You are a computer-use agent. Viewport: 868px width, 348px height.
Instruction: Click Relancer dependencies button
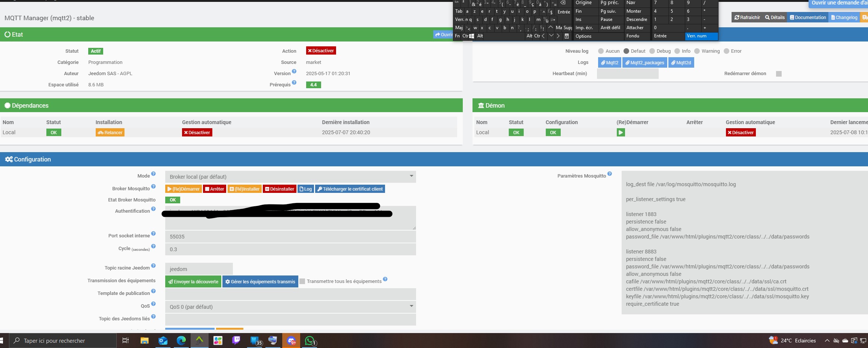[x=110, y=132]
